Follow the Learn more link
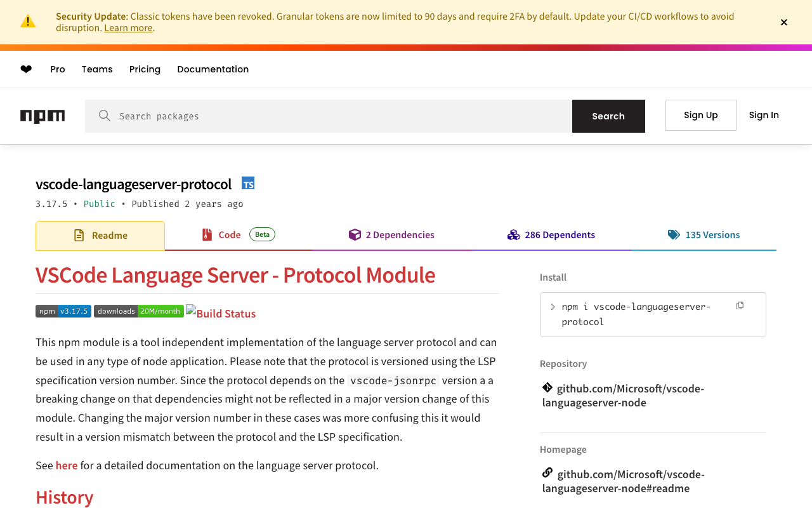The height and width of the screenshot is (508, 812). coord(128,28)
